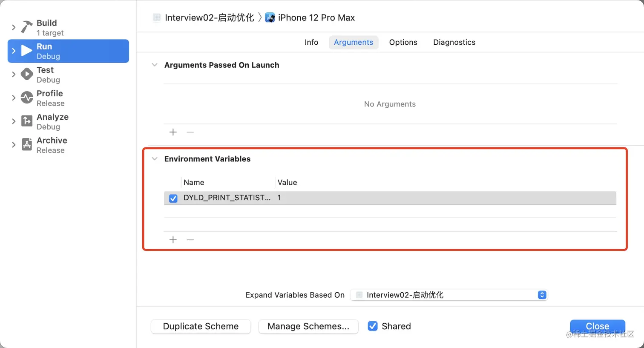Select the Test Debug row
The image size is (644, 348).
[68, 74]
